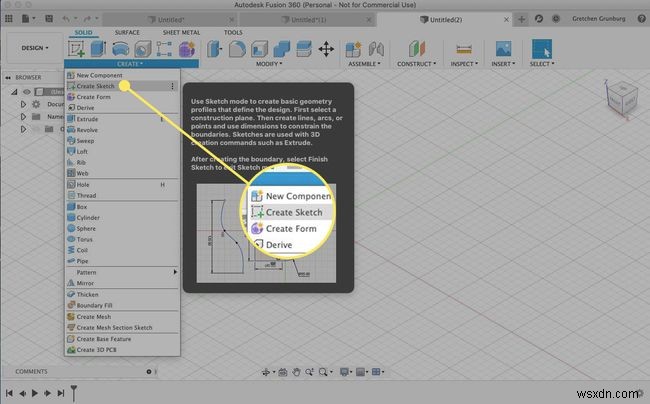This screenshot has width=650, height=404.
Task: Add a new design tab plus button
Action: [521, 19]
